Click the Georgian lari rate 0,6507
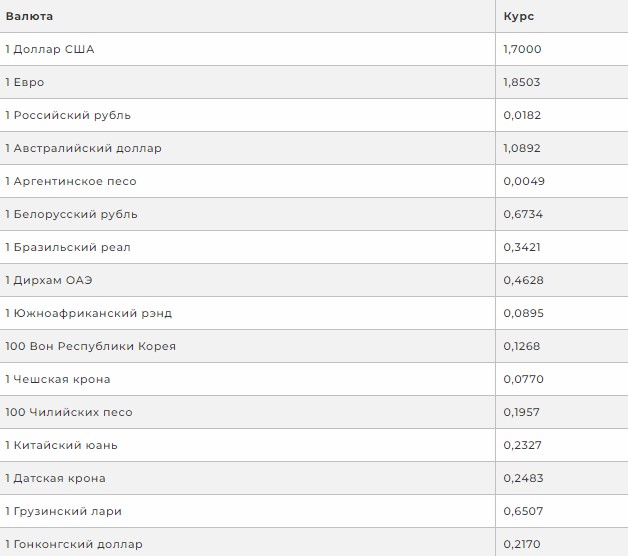This screenshot has height=556, width=628. [523, 511]
